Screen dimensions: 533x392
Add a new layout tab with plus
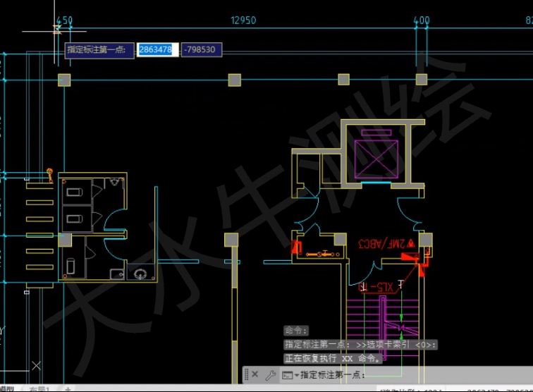(x=68, y=388)
